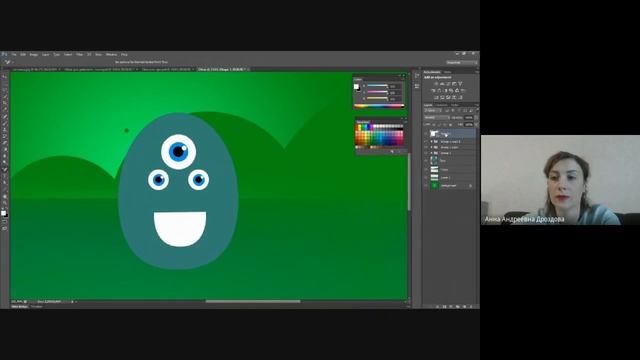
Task: Open the layer Kind filter dropdown
Action: tap(432, 110)
